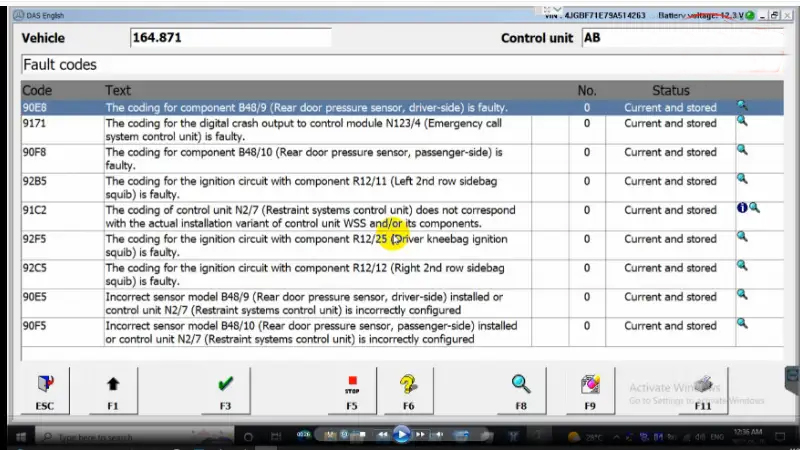Open details magnifier for fault 92F5
800x450 pixels.
click(x=742, y=237)
